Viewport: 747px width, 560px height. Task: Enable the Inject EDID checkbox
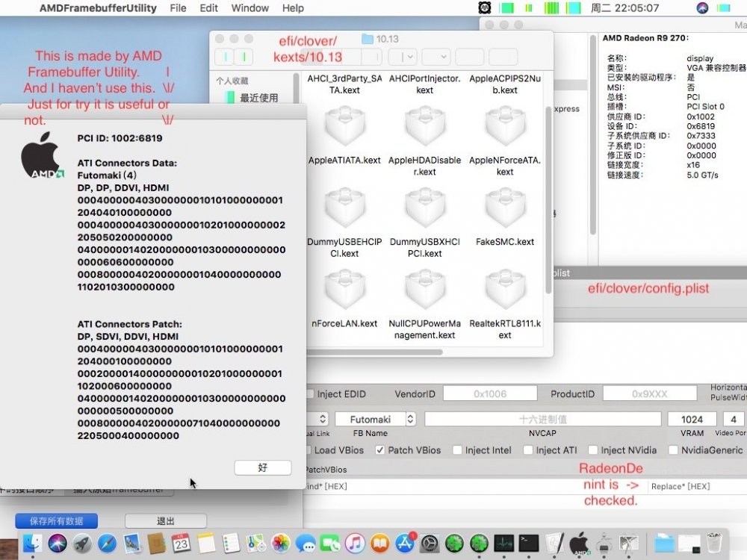pyautogui.click(x=310, y=393)
